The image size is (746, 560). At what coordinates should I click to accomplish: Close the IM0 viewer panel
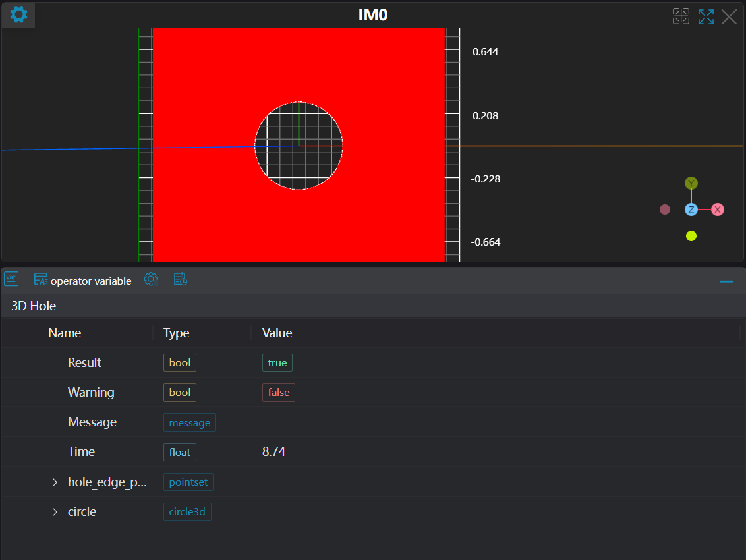pos(729,16)
